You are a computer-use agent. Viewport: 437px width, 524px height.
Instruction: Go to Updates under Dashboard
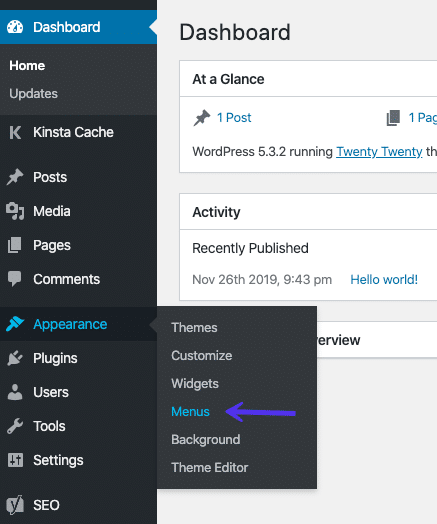coord(33,94)
